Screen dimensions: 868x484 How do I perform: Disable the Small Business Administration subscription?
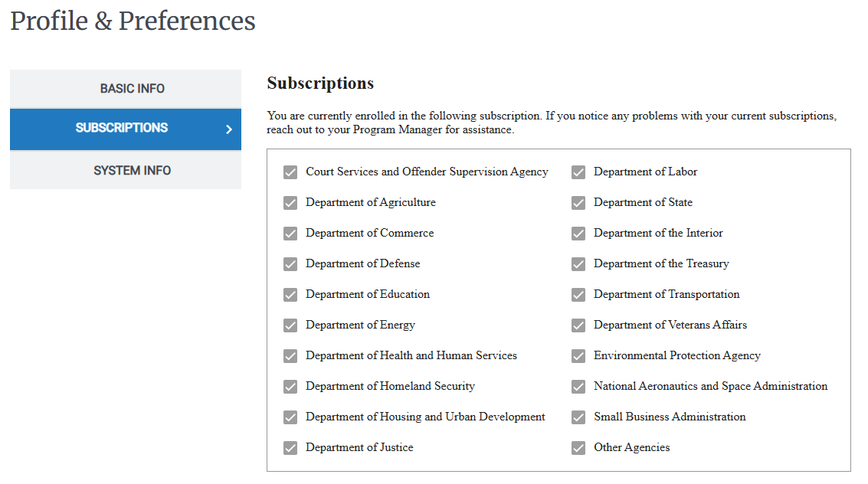tap(578, 417)
